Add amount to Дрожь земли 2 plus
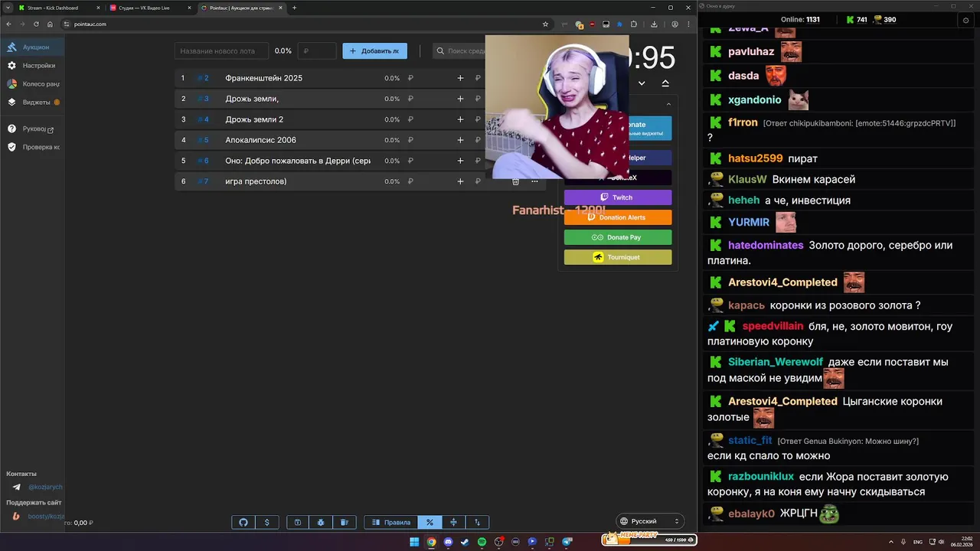 [x=460, y=119]
